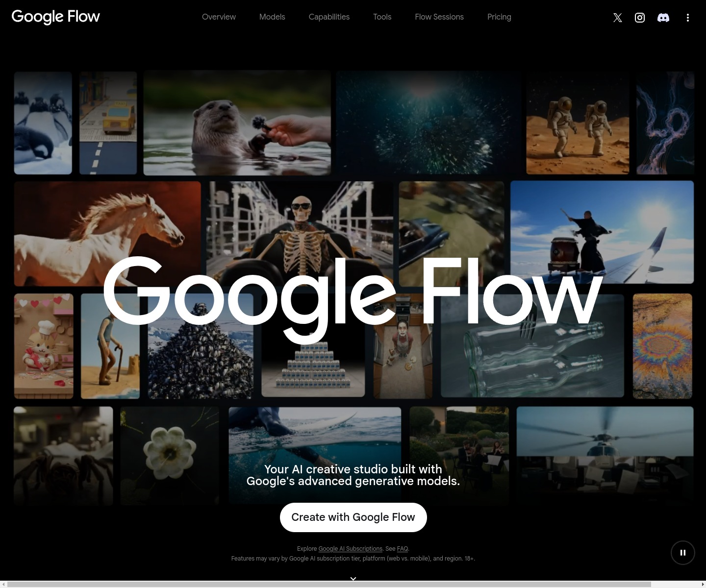Click the galloping white horse thumbnail

[x=107, y=234]
